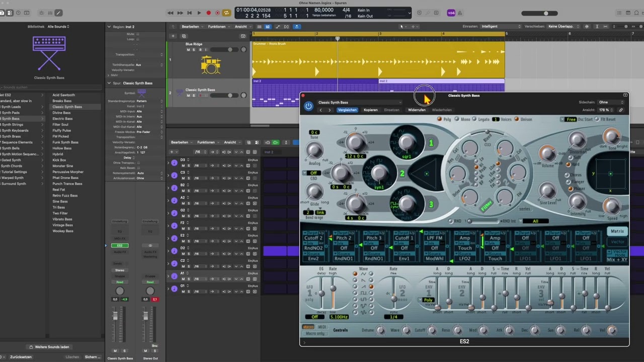Toggle the yellow Cycle mode button
644x362 pixels.
click(226, 13)
